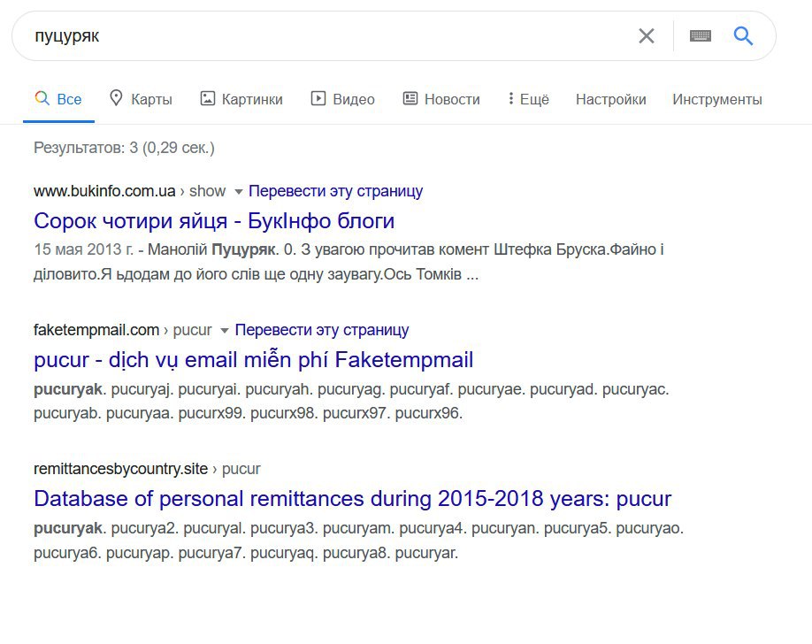812x644 pixels.
Task: Open result pucur - dịch vụ email Faketempmail
Action: (253, 359)
